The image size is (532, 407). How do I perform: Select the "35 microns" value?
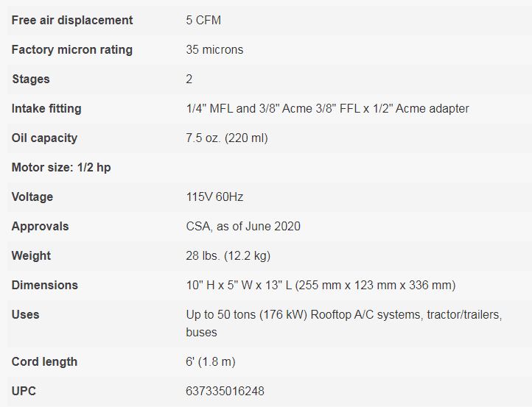[x=214, y=49]
